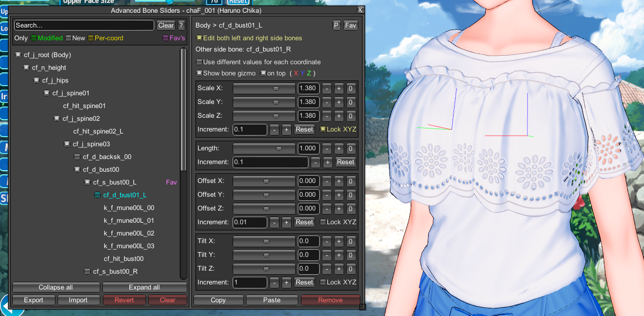Select the cf_hit_spine01 bone
Screen dimensions: 644x316
[x=85, y=106]
